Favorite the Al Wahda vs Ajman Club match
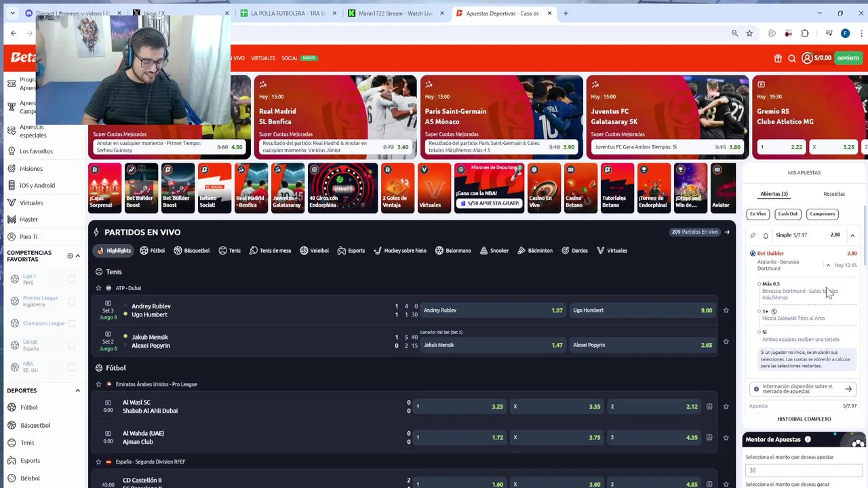868x488 pixels. (726, 437)
